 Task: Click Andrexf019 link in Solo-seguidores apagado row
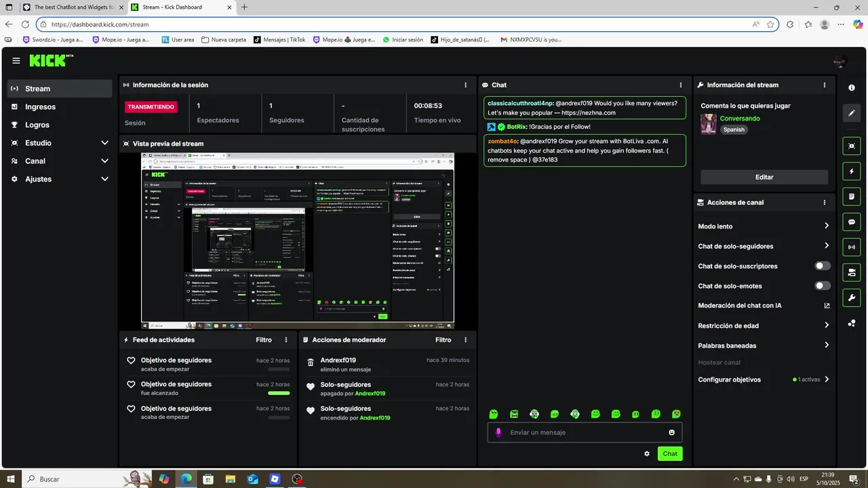pos(370,394)
